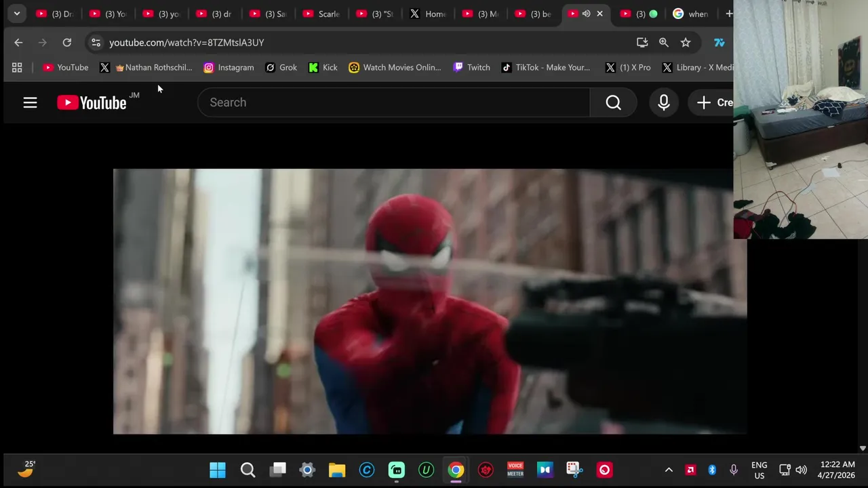Mute the tab using the speaker icon

587,14
